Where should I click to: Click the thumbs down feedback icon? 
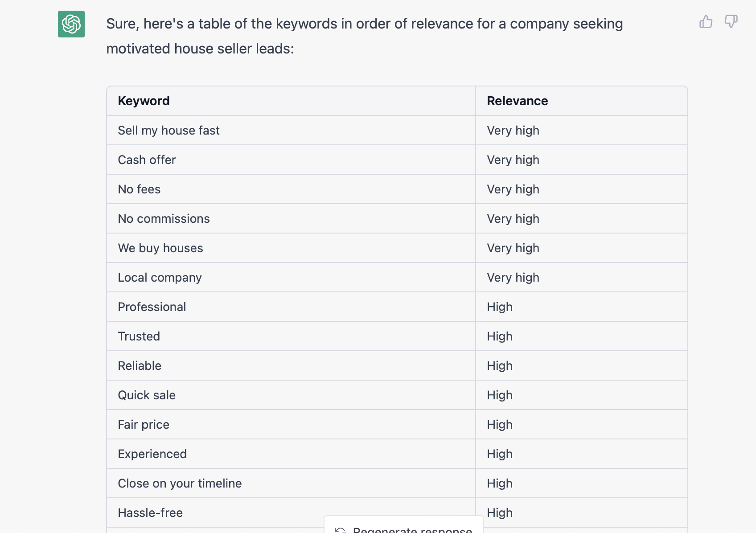click(731, 21)
